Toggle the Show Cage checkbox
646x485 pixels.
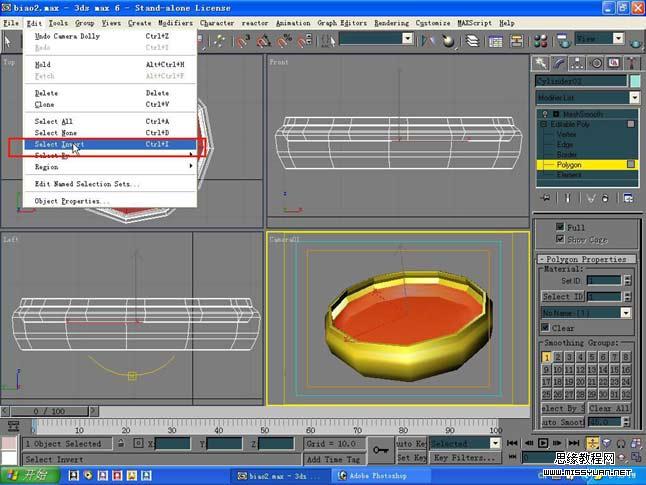(560, 239)
